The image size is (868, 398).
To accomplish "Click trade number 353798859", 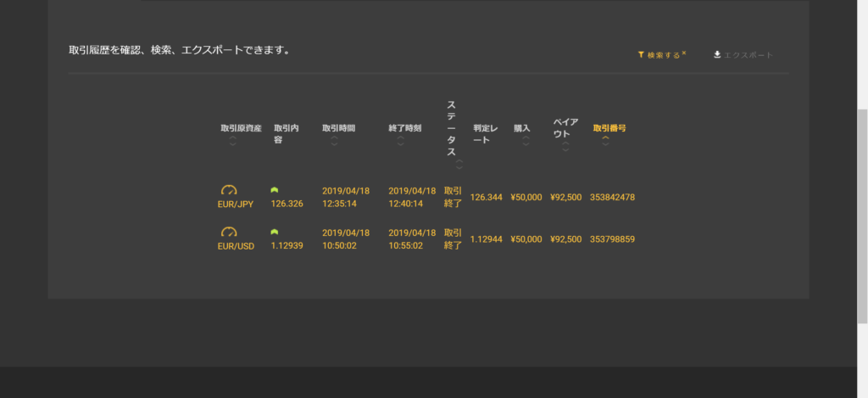I will [612, 239].
